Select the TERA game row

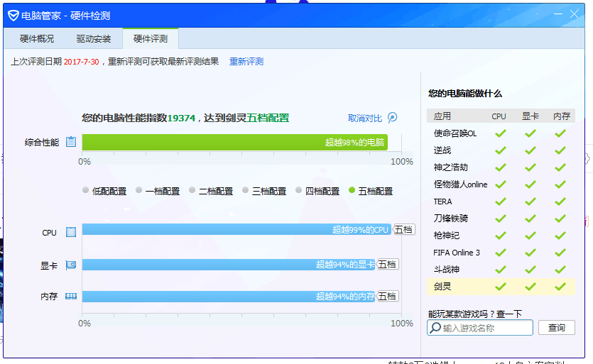pos(501,201)
